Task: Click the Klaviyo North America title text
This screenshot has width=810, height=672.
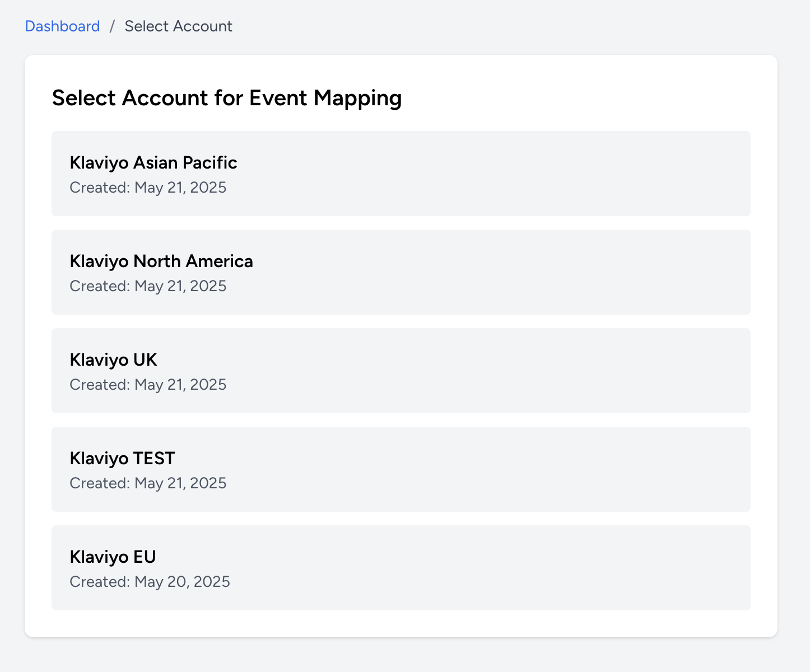Action: [161, 262]
